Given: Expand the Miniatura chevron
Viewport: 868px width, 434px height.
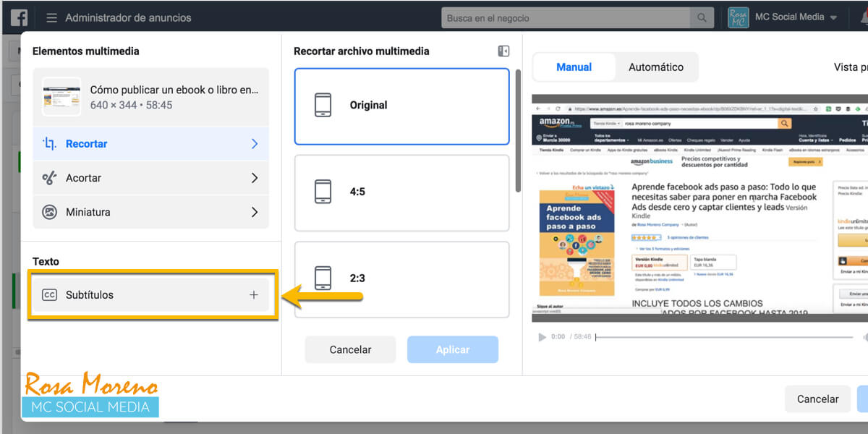Looking at the screenshot, I should pyautogui.click(x=254, y=212).
